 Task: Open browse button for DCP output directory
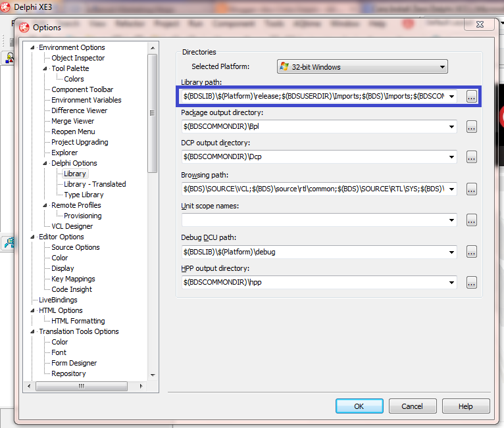[471, 157]
